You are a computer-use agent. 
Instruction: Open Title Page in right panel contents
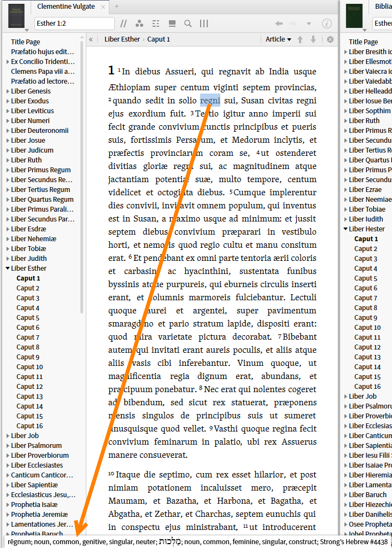click(364, 42)
